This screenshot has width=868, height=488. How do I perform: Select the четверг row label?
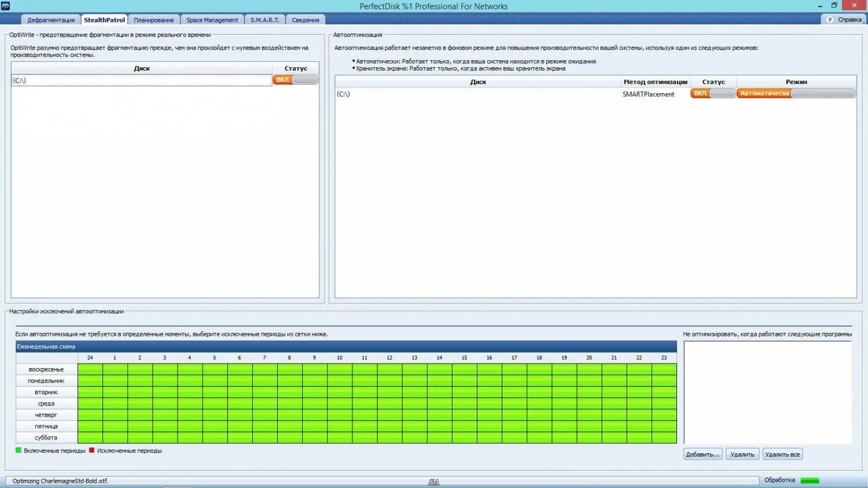pyautogui.click(x=46, y=415)
